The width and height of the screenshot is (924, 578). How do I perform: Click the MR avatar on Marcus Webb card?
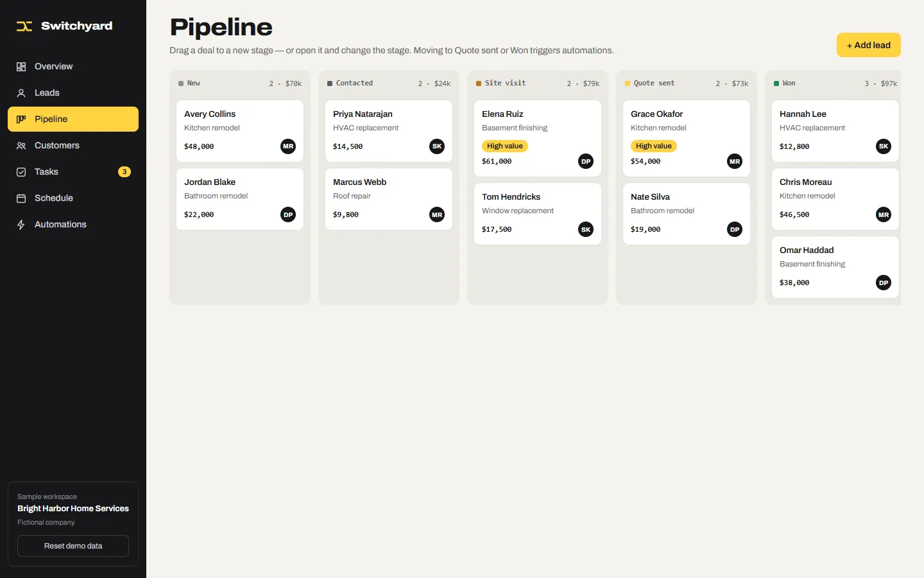[437, 215]
